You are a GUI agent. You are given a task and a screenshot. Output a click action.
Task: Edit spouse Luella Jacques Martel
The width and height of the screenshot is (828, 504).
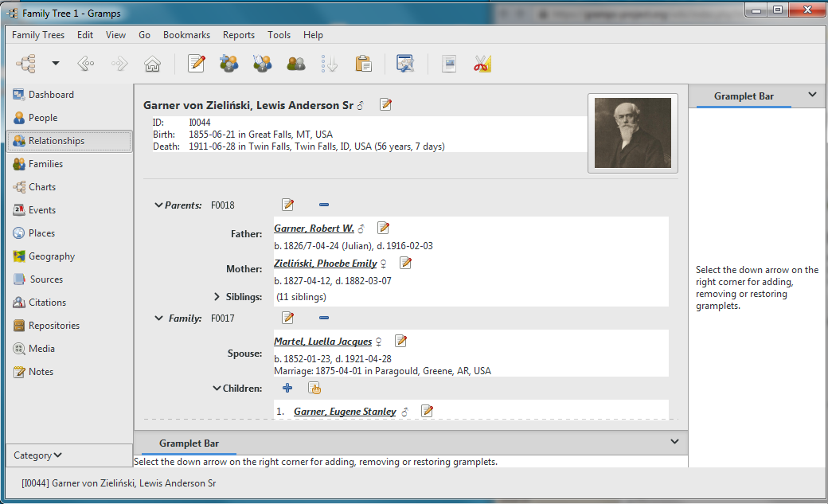(400, 341)
